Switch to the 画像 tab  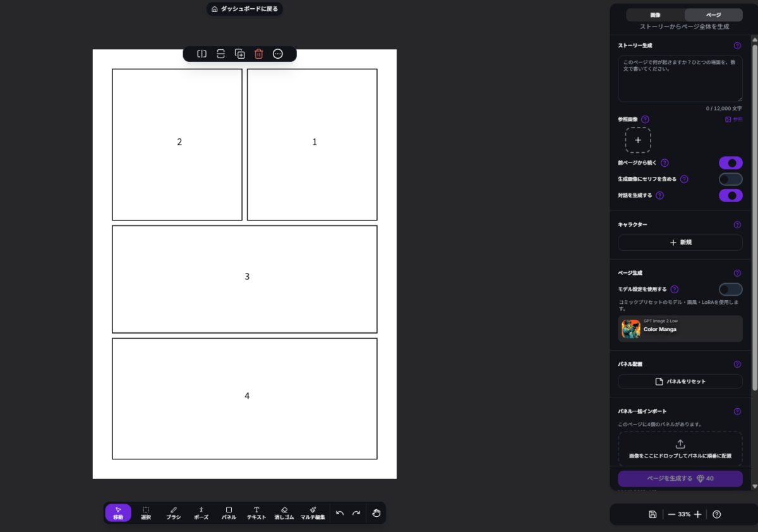click(656, 15)
